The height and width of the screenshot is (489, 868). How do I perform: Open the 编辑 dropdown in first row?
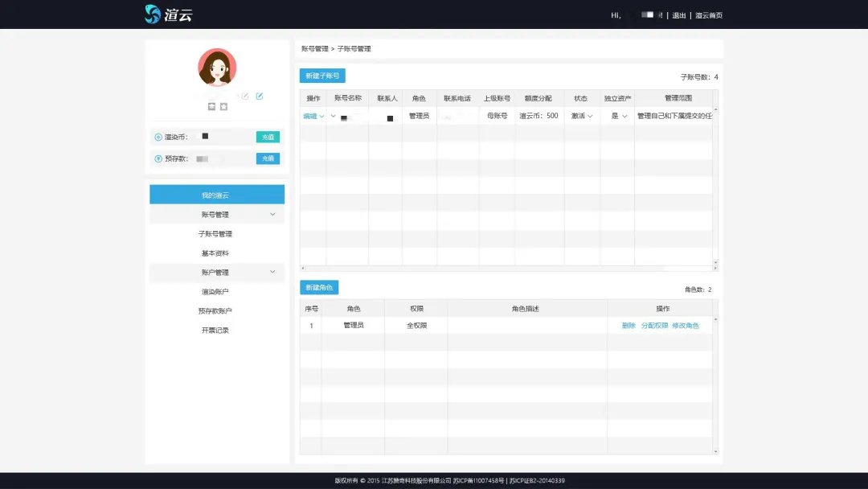pos(313,117)
